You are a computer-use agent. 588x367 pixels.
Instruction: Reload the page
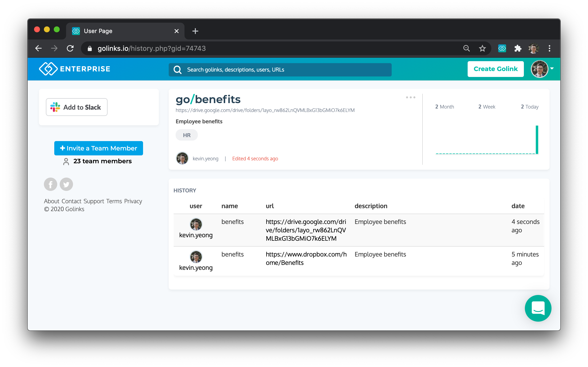(70, 48)
